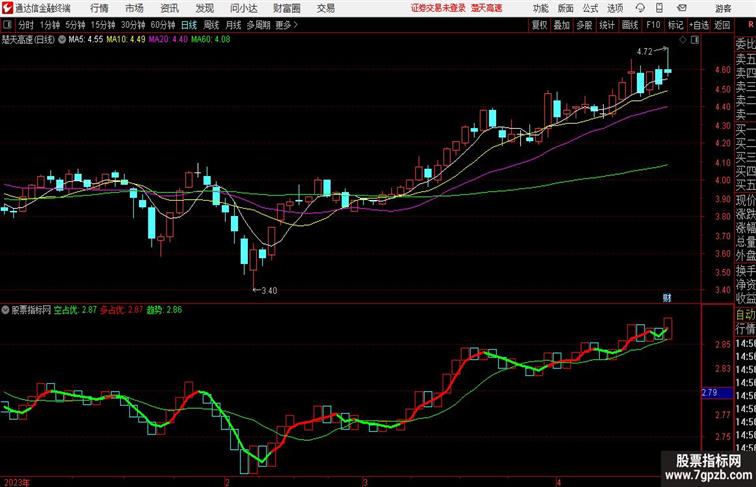Click the 2023年 date axis label
Viewport: 756px width, 487px height.
click(16, 482)
